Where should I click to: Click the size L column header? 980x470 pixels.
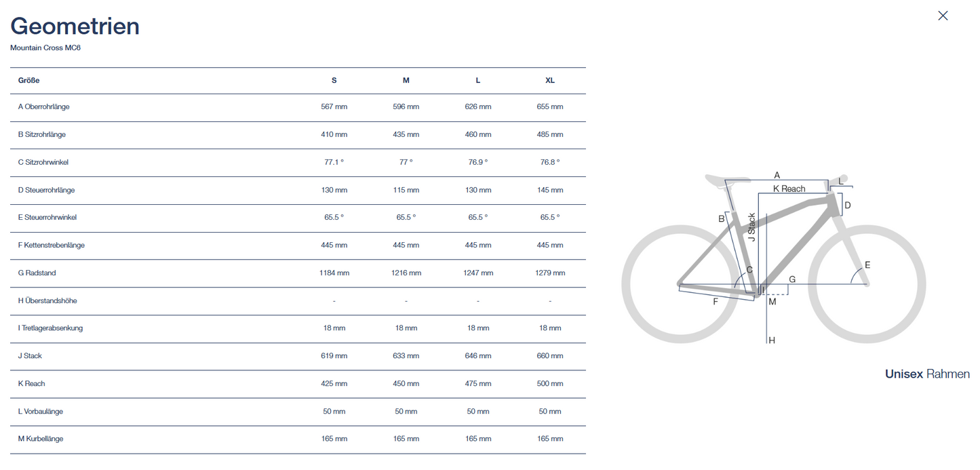478,80
